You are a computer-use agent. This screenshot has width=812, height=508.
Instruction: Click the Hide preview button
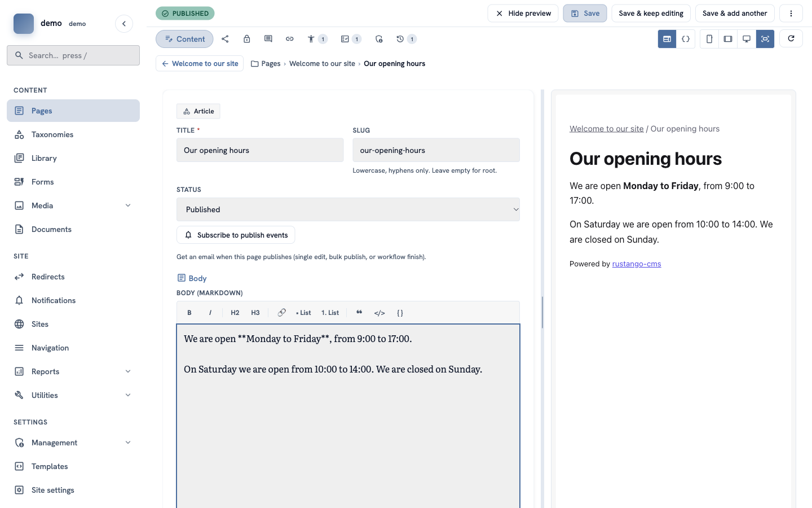(x=523, y=14)
